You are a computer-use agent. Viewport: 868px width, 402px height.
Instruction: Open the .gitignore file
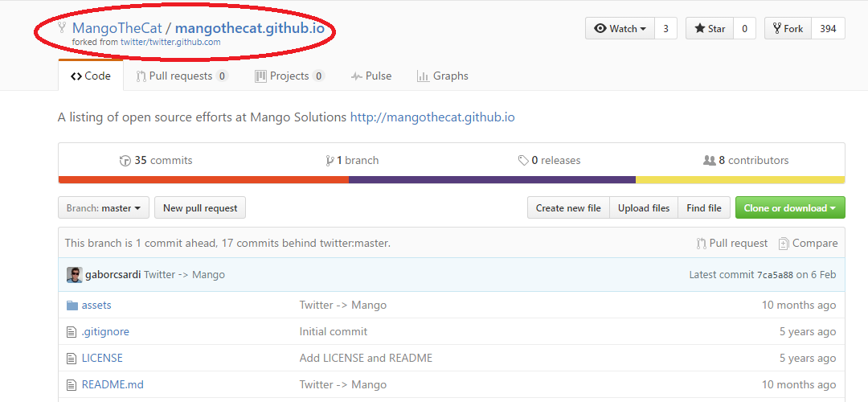coord(105,332)
